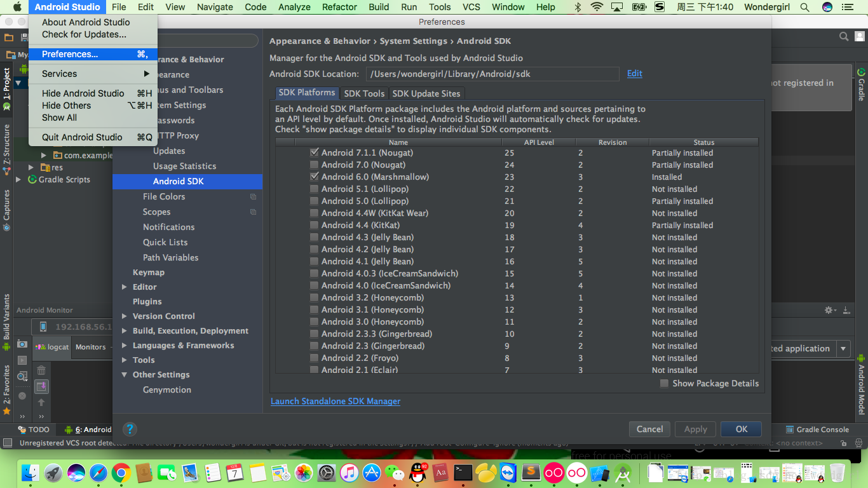Open the Keymap settings page
868x488 pixels.
tap(148, 273)
